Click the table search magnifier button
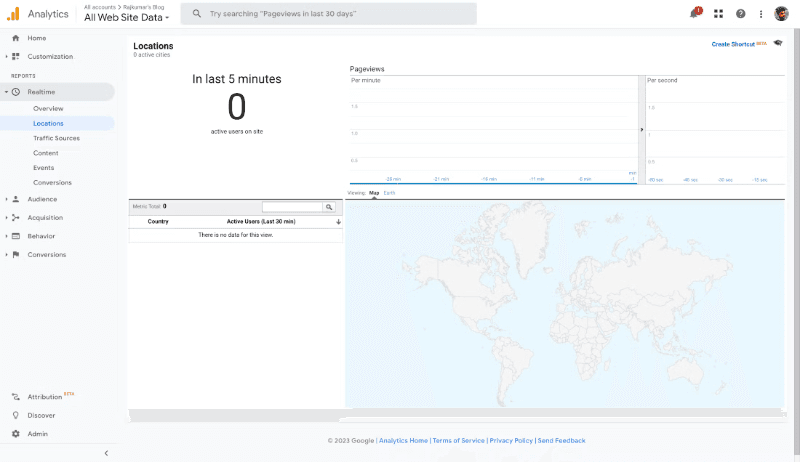Viewport: 800px width, 462px height. tap(329, 207)
